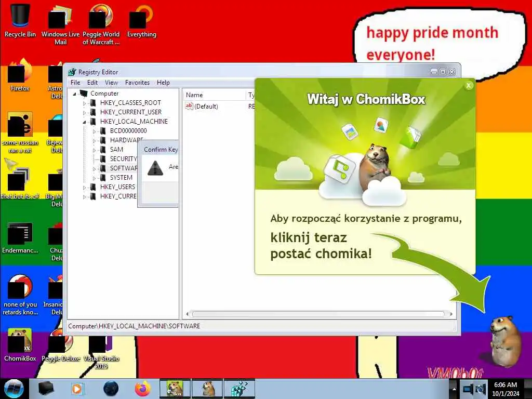The width and height of the screenshot is (532, 399).
Task: Open the dark globe taskbar icon
Action: [x=111, y=389]
